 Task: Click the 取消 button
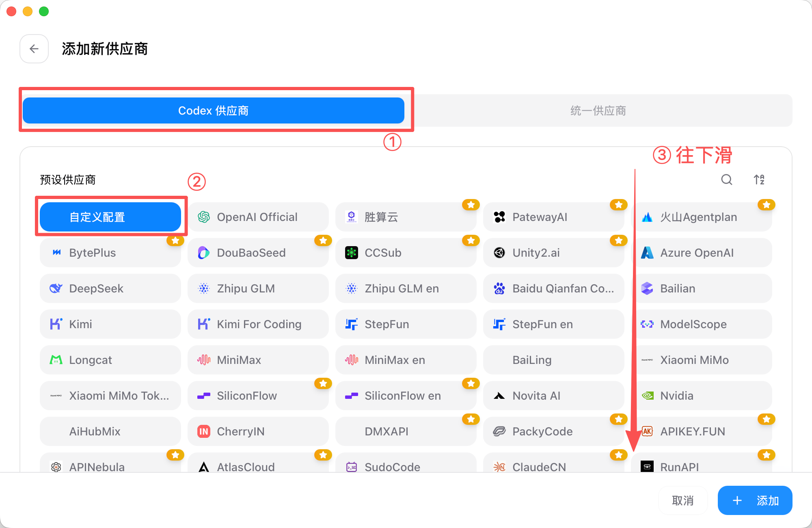point(683,500)
